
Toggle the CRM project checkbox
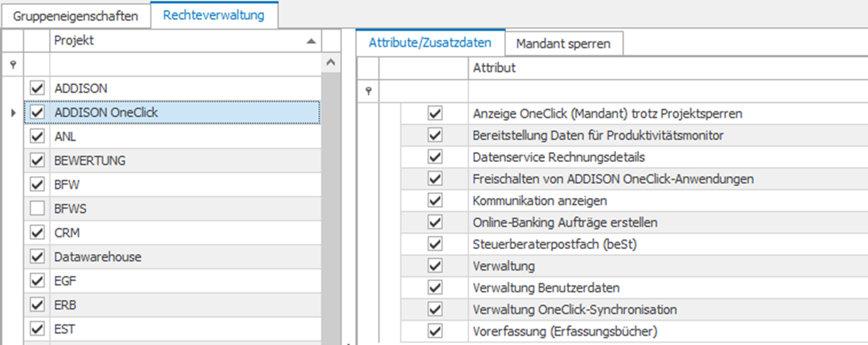click(x=37, y=233)
